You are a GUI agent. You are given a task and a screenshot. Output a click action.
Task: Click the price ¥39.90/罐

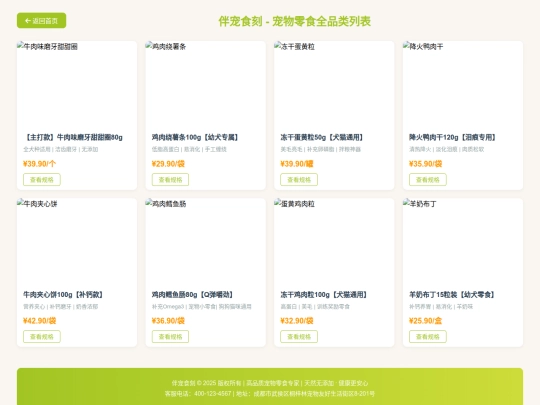pos(297,164)
